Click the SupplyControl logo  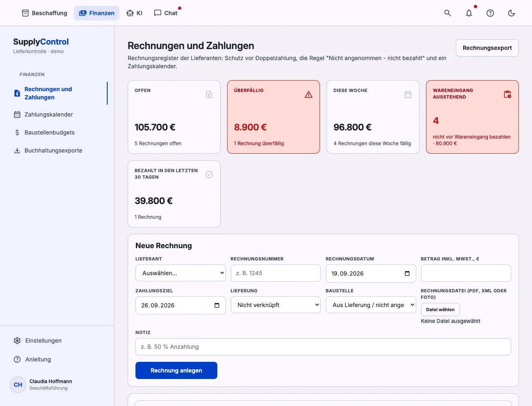[x=41, y=42]
